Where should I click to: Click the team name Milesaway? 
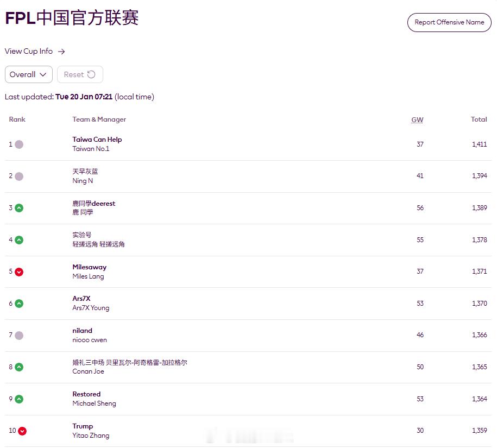click(x=90, y=267)
